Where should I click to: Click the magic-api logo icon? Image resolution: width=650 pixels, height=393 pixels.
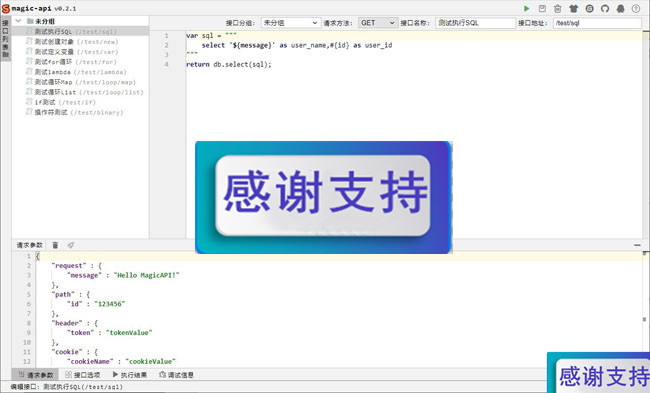point(5,8)
